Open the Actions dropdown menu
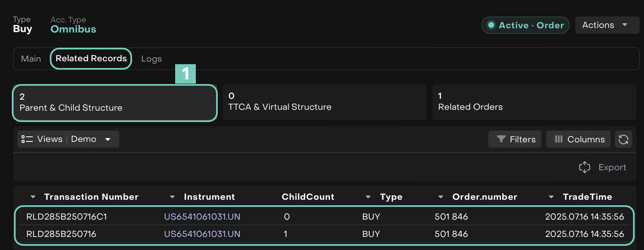This screenshot has width=644, height=250. 607,25
